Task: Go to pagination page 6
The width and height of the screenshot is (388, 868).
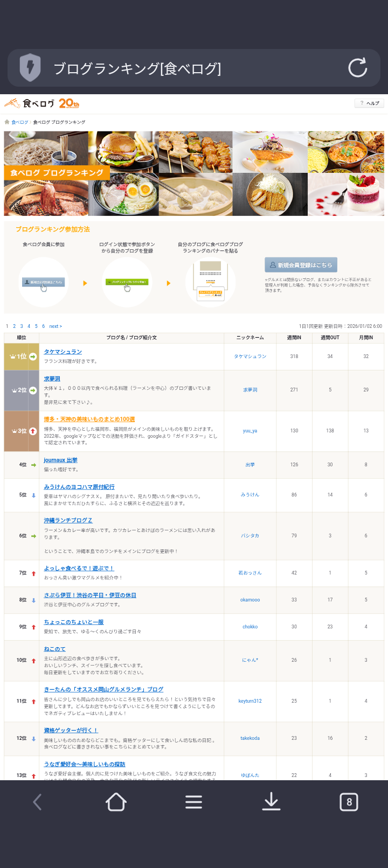Action: (x=44, y=326)
